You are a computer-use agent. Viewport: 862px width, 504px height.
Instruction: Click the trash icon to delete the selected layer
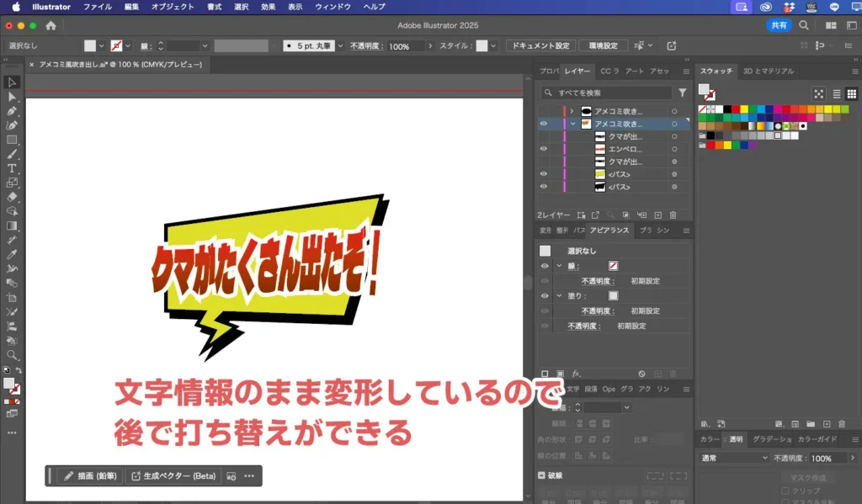click(x=673, y=214)
